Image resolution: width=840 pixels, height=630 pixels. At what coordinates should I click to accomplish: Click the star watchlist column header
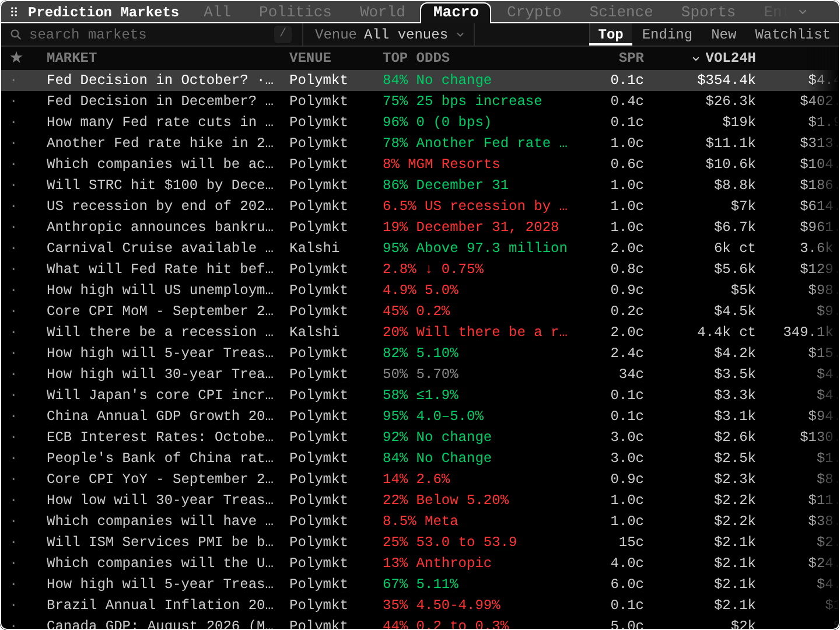click(17, 58)
